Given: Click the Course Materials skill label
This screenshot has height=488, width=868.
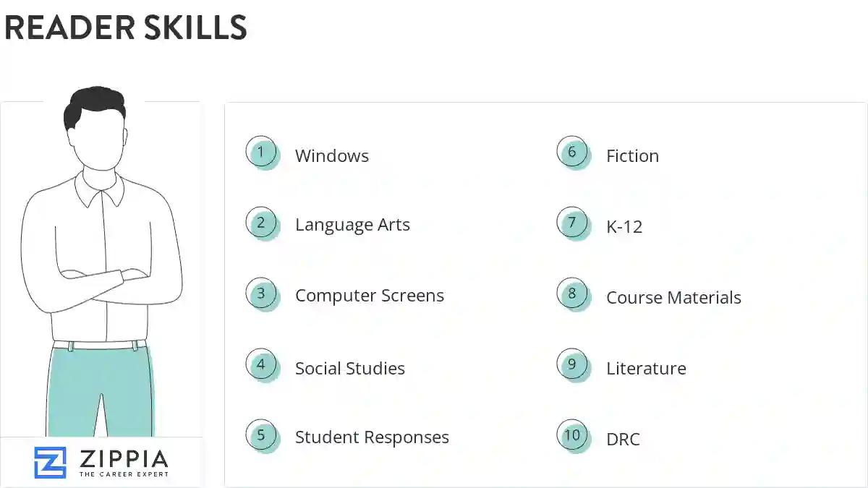Looking at the screenshot, I should tap(673, 297).
